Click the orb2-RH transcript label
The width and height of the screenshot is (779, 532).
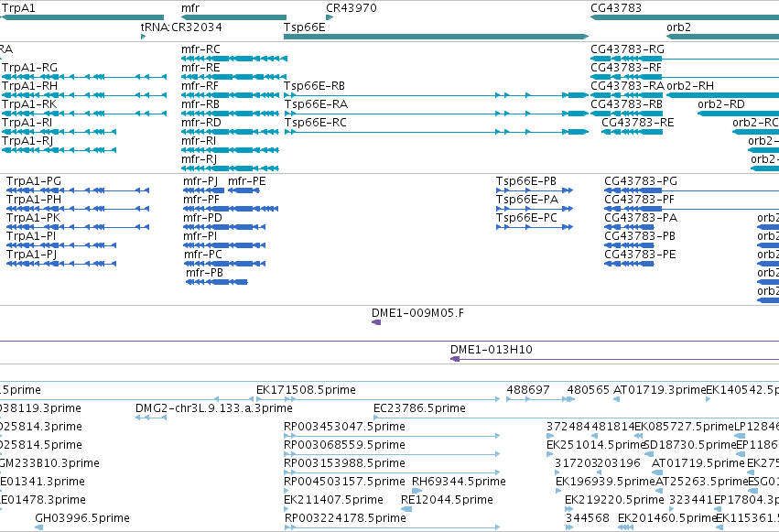pos(690,85)
